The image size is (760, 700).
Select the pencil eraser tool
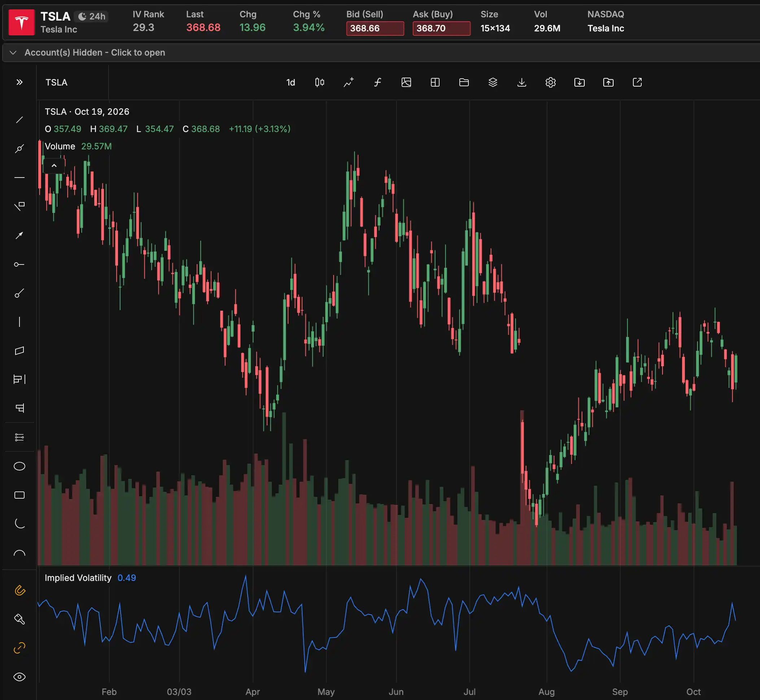click(x=19, y=619)
